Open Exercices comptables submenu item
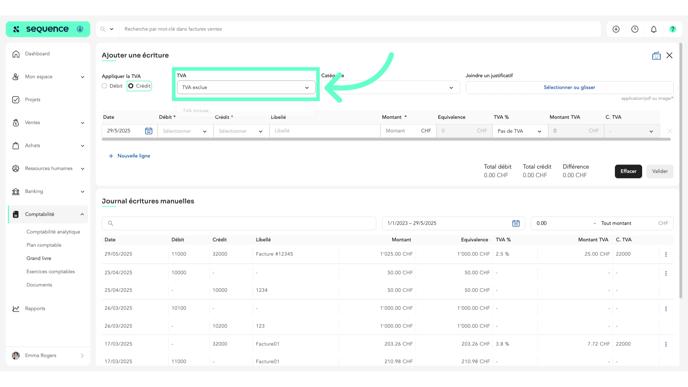 coord(50,272)
